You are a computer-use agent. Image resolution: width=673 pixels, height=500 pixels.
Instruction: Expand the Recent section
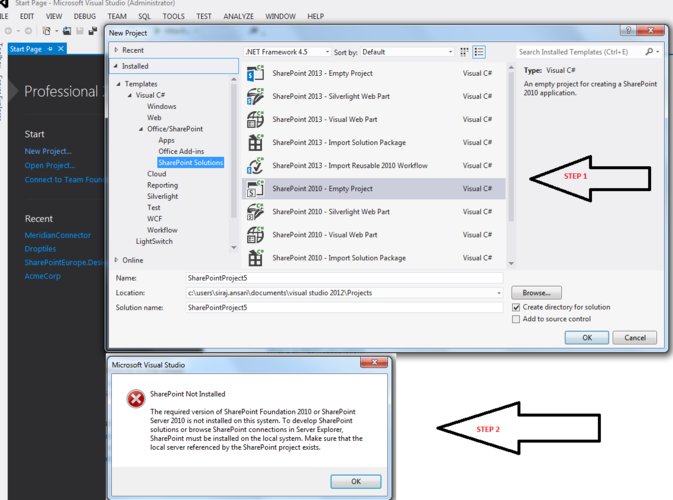pos(116,50)
